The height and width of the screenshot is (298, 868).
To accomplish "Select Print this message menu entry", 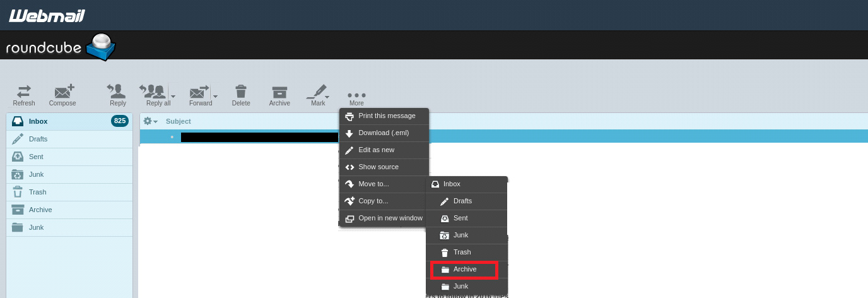I will [x=386, y=116].
